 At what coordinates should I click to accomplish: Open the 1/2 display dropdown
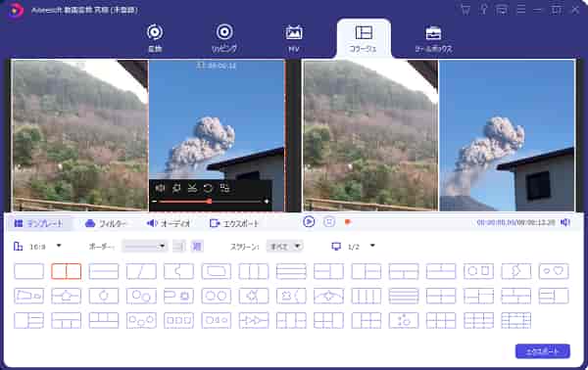coord(353,247)
